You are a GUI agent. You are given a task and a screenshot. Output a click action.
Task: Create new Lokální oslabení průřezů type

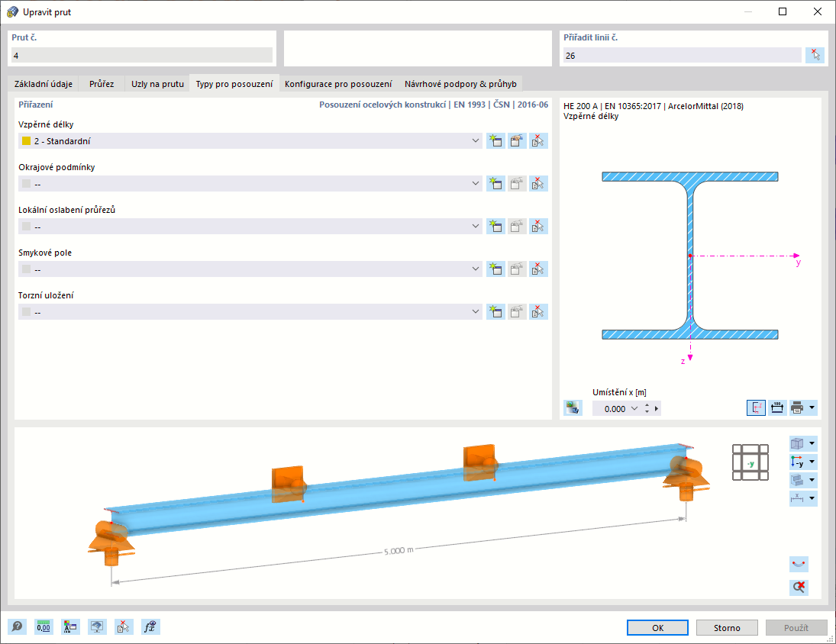tap(495, 227)
